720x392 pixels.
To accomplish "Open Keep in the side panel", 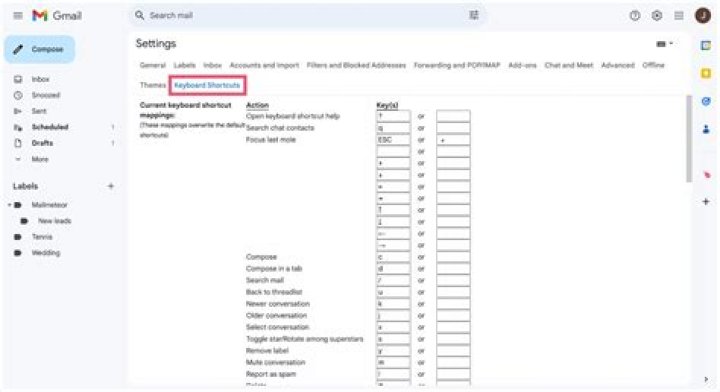I will 706,73.
